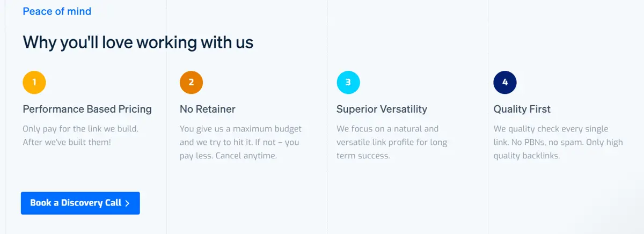The image size is (644, 234).
Task: Click the yellow number 1 circle icon
Action: coord(34,82)
